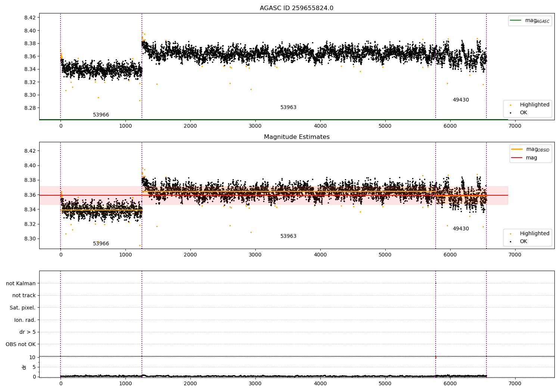
Task: Click the 'Sat. pixel.' row label
Action: click(x=22, y=308)
